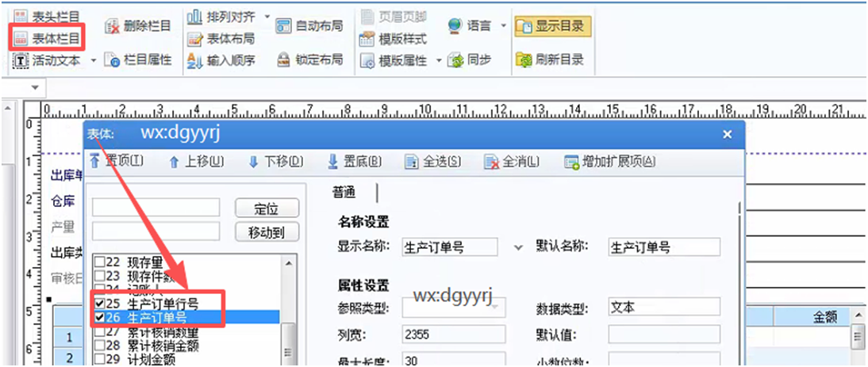This screenshot has width=868, height=367.
Task: Click 金额 column header in table
Action: [824, 317]
